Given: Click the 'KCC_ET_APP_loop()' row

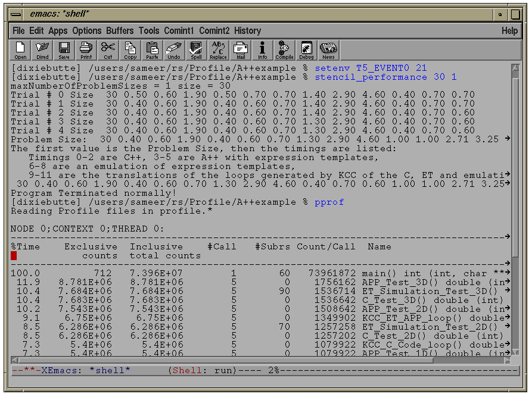Looking at the screenshot, I should pyautogui.click(x=260, y=318).
